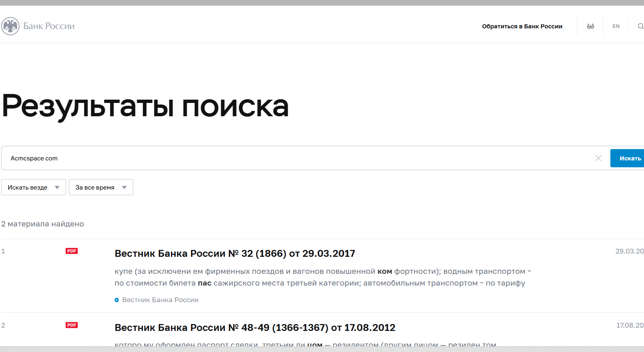The height and width of the screenshot is (352, 644).
Task: Open the Вестник Банка России category link
Action: click(x=160, y=300)
